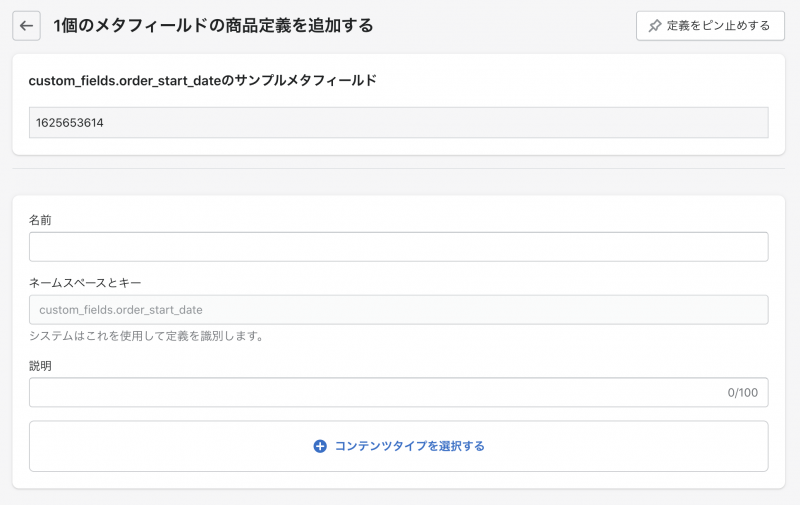The image size is (800, 505).
Task: Click the 0/100 character counter
Action: pyautogui.click(x=742, y=392)
